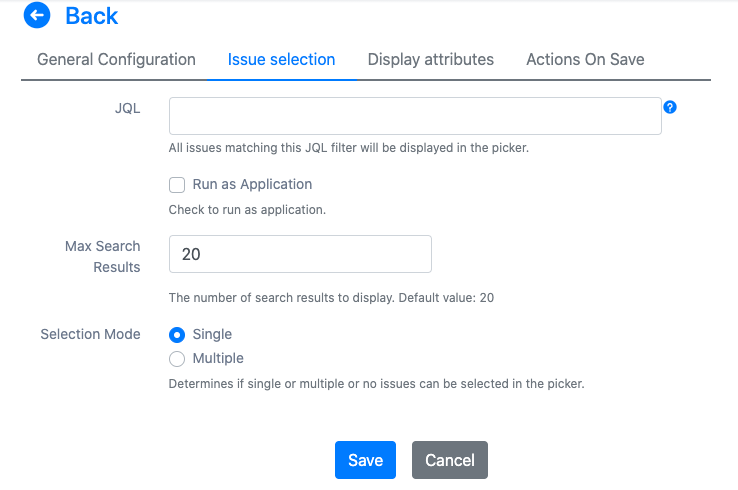Click the 'All issues matching this JQL filter' hint
The width and height of the screenshot is (738, 490).
click(349, 148)
